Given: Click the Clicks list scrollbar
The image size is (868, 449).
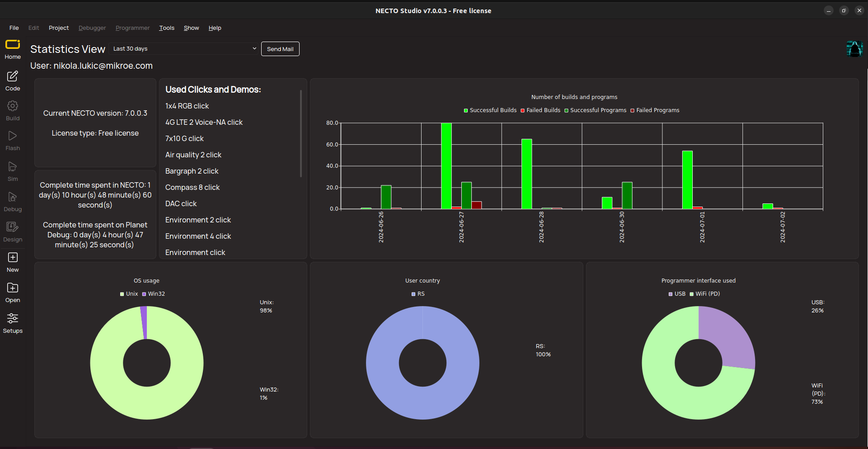Looking at the screenshot, I should coord(301,133).
